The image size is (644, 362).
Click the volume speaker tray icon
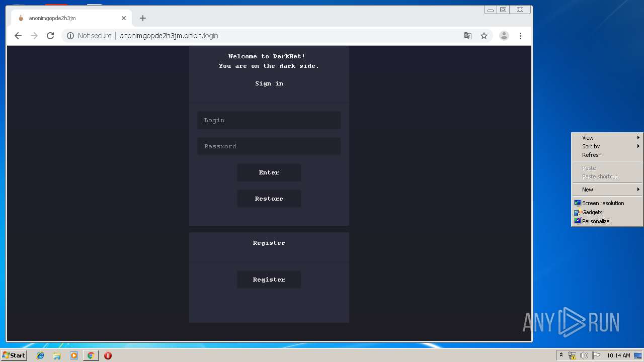point(584,355)
